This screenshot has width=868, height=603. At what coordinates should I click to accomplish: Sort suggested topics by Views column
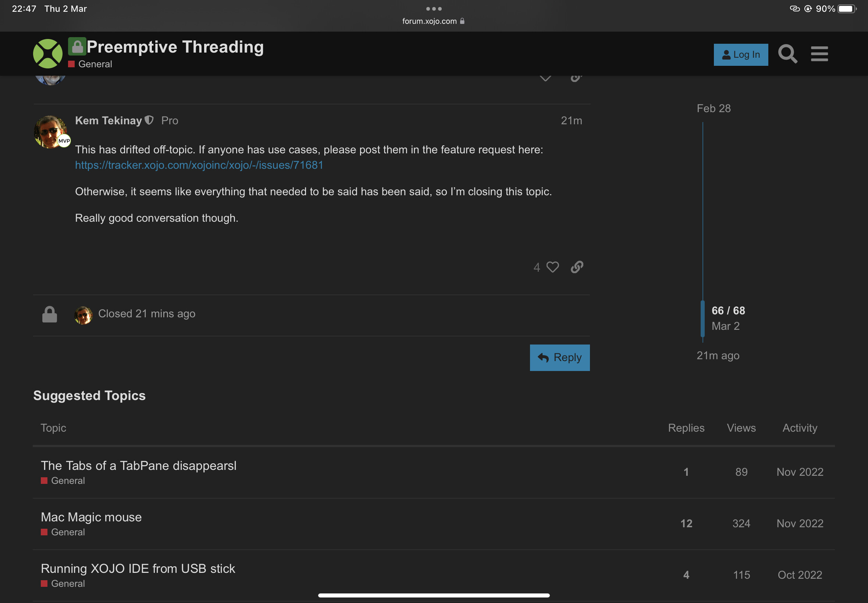(x=741, y=428)
